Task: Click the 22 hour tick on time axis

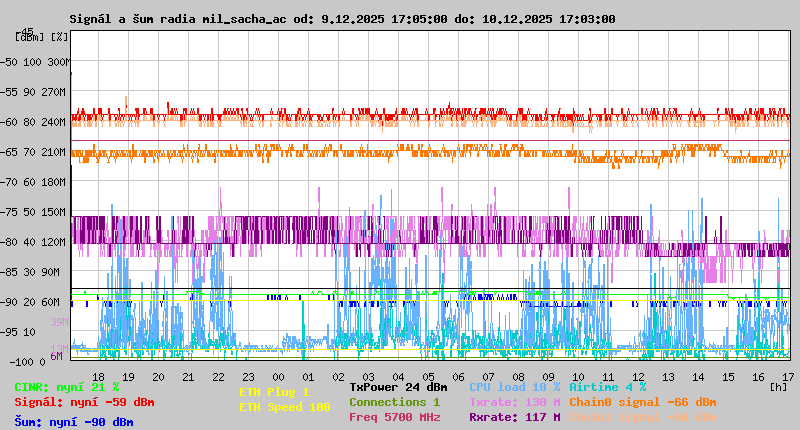Action: click(218, 376)
